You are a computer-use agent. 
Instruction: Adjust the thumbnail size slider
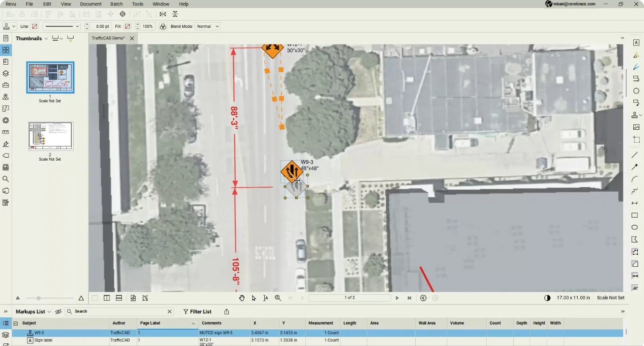click(x=38, y=298)
